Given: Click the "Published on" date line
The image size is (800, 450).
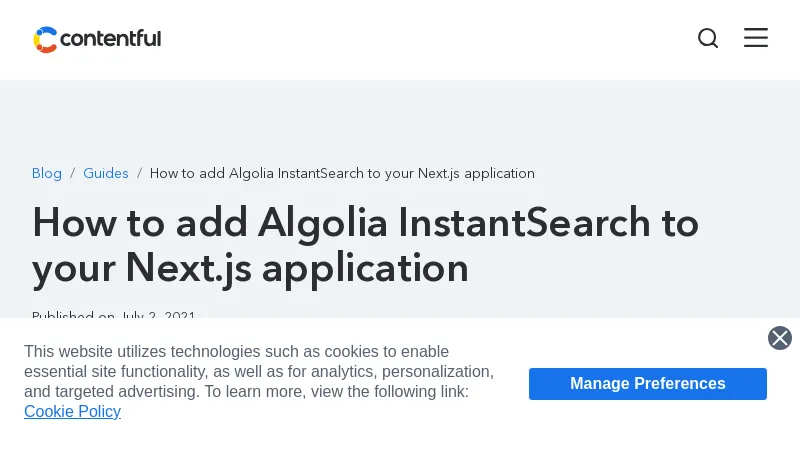Looking at the screenshot, I should click(x=113, y=316).
